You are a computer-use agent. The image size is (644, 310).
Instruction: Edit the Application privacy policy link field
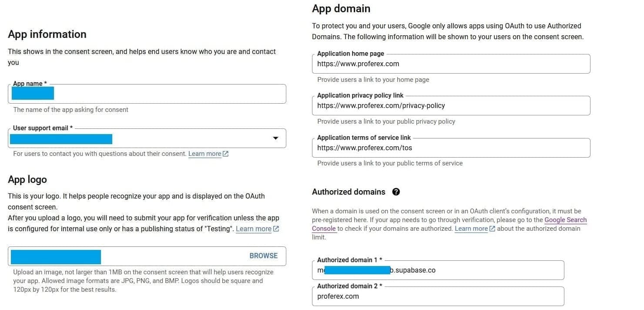451,105
